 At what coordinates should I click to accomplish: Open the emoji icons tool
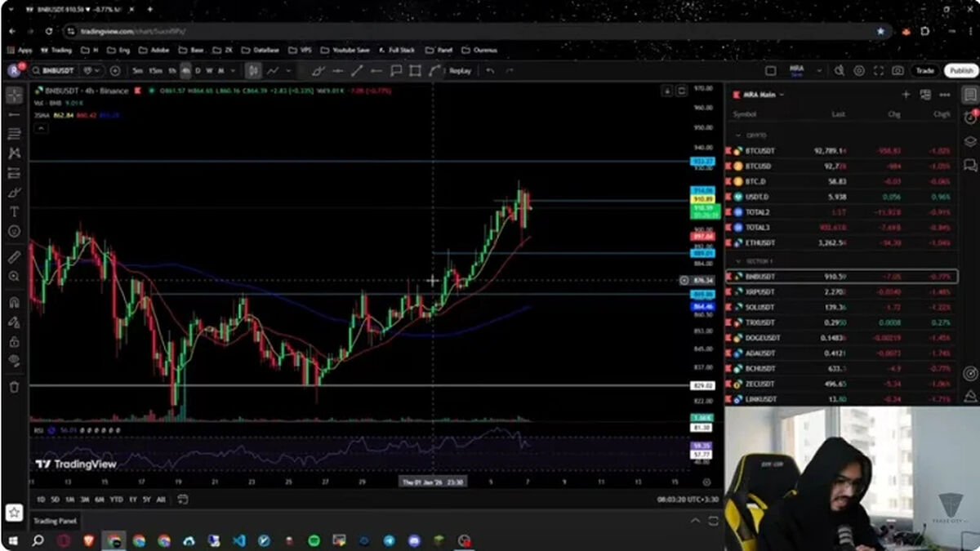tap(14, 231)
